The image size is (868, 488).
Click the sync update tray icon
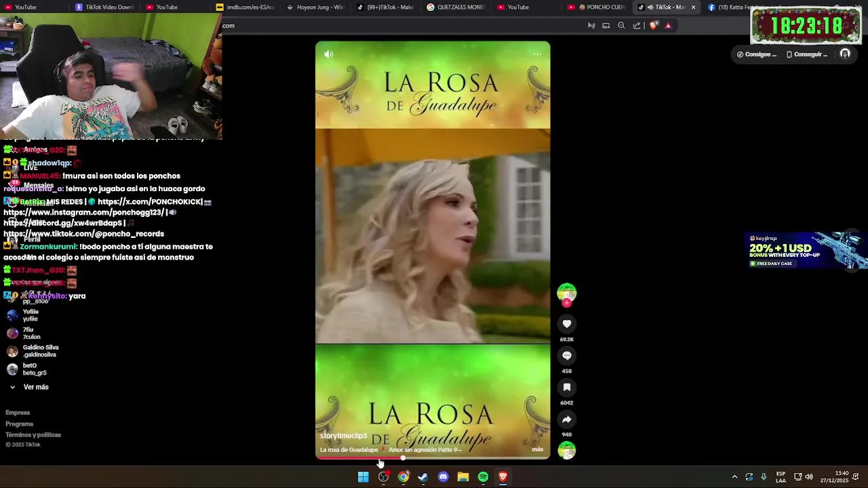point(749,477)
